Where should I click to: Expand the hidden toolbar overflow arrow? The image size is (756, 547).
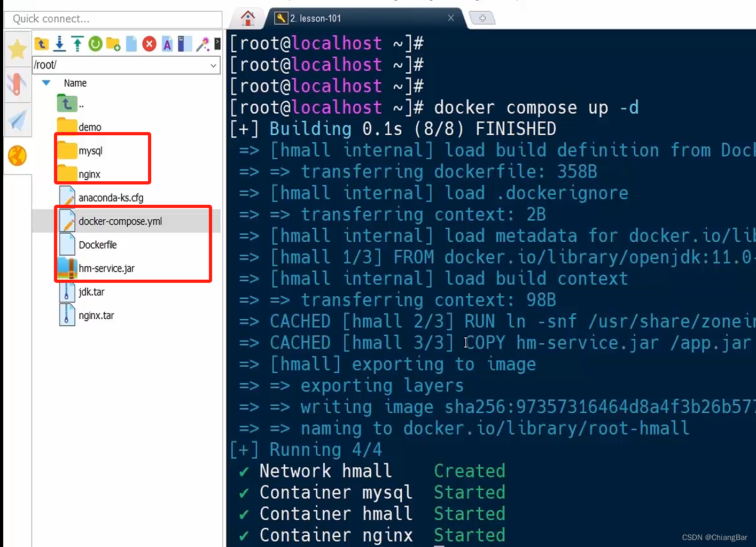pyautogui.click(x=217, y=44)
